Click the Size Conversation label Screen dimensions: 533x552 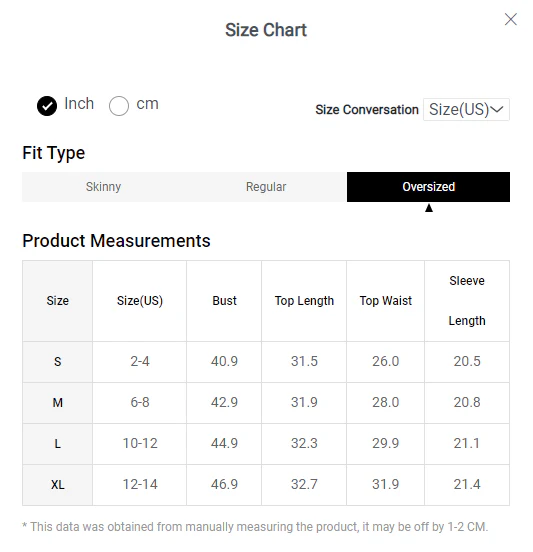click(x=367, y=110)
